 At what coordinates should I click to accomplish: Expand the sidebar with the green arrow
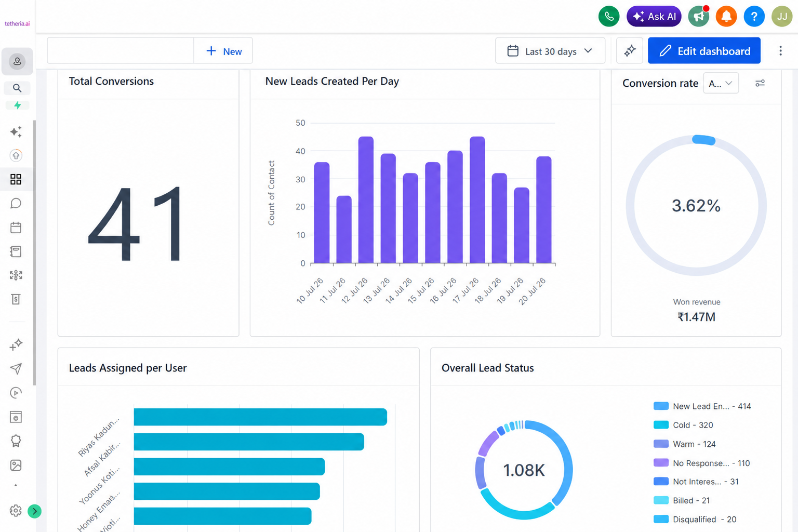pyautogui.click(x=34, y=511)
